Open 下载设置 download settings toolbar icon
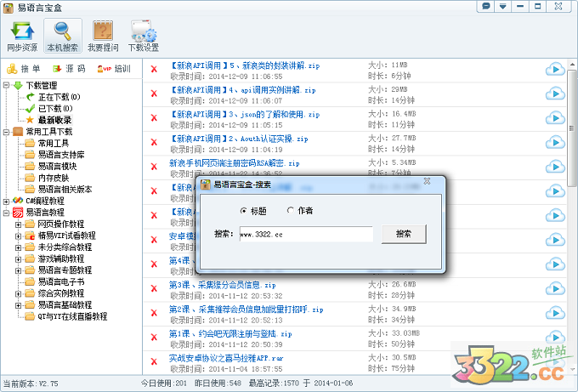578x392 pixels. [x=144, y=37]
